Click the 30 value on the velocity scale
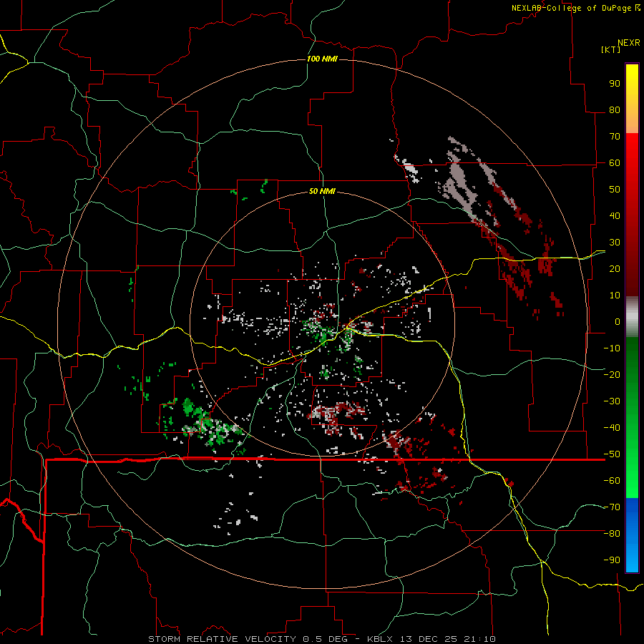The image size is (644, 644). (x=615, y=243)
